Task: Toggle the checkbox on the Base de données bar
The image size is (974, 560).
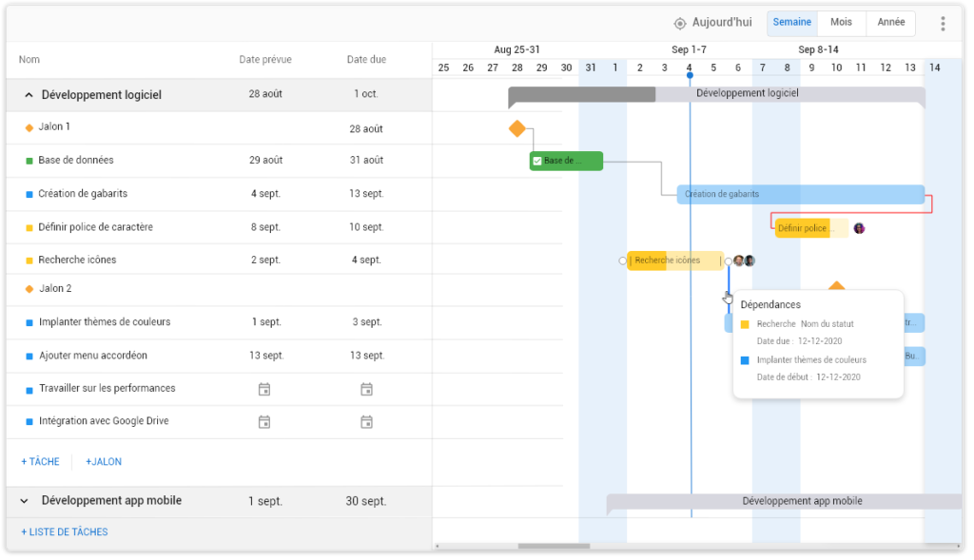Action: tap(537, 161)
